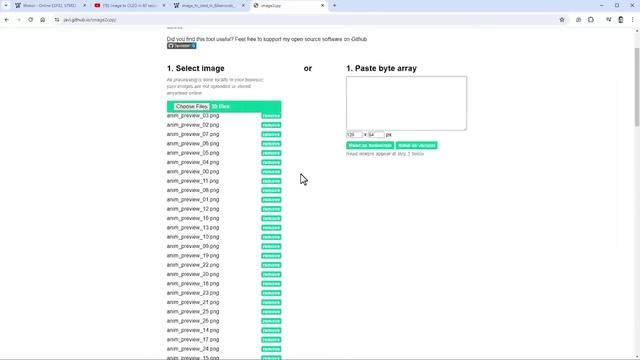This screenshot has height=360, width=640.
Task: Click the 1. Paste byte array heading
Action: tap(381, 69)
